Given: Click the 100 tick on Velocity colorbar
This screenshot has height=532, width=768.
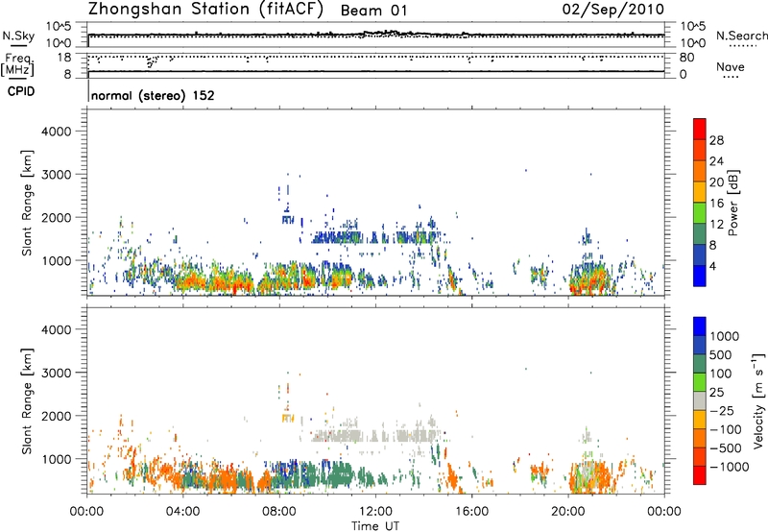Looking at the screenshot, I should pos(721,374).
